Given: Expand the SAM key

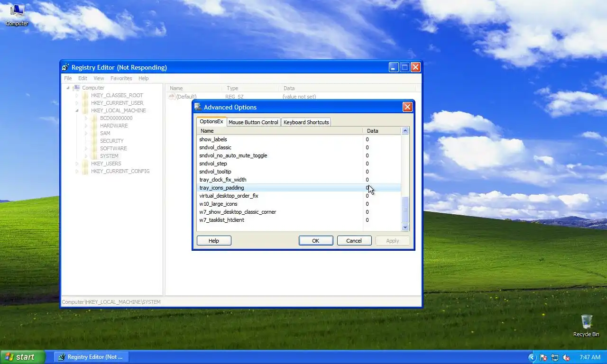Looking at the screenshot, I should point(86,133).
